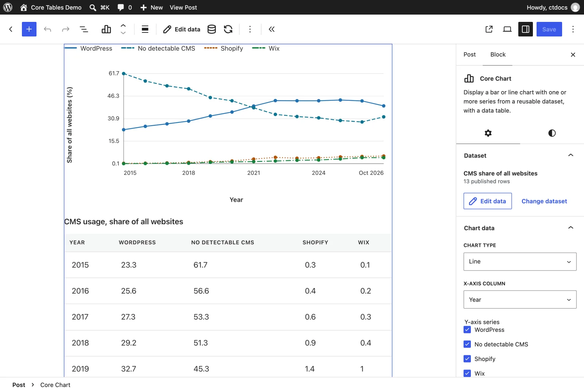Screen dimensions: 584x392
Task: Open Core Tables Demo site link
Action: click(x=51, y=7)
